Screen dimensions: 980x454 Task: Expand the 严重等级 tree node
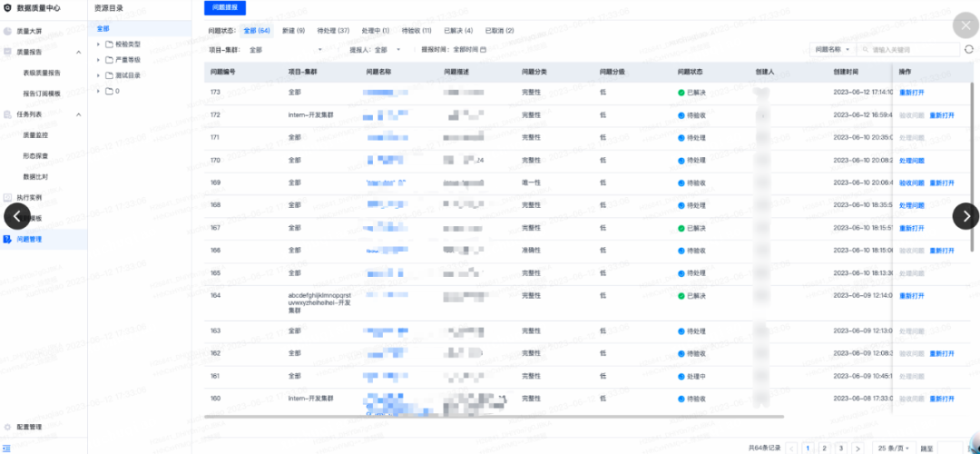click(x=98, y=59)
